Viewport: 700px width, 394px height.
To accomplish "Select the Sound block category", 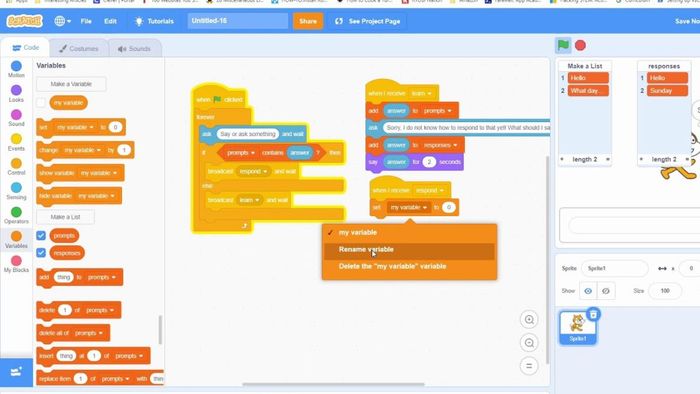I will tap(17, 118).
